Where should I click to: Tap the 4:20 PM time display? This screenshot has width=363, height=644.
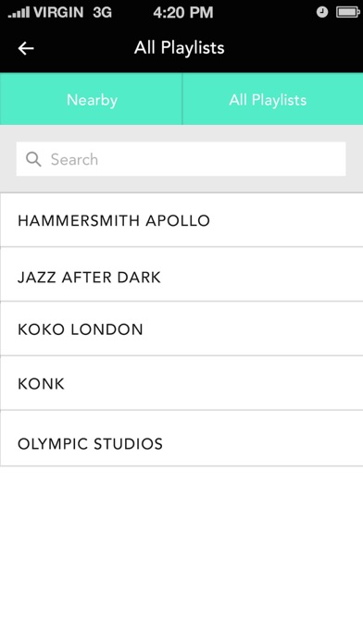point(183,12)
